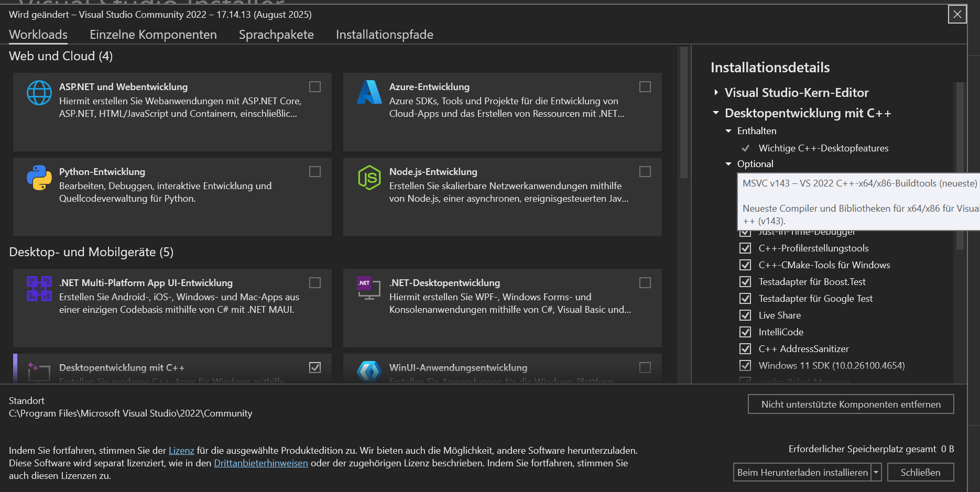Click the Schließen button
The height and width of the screenshot is (492, 980).
pyautogui.click(x=921, y=473)
